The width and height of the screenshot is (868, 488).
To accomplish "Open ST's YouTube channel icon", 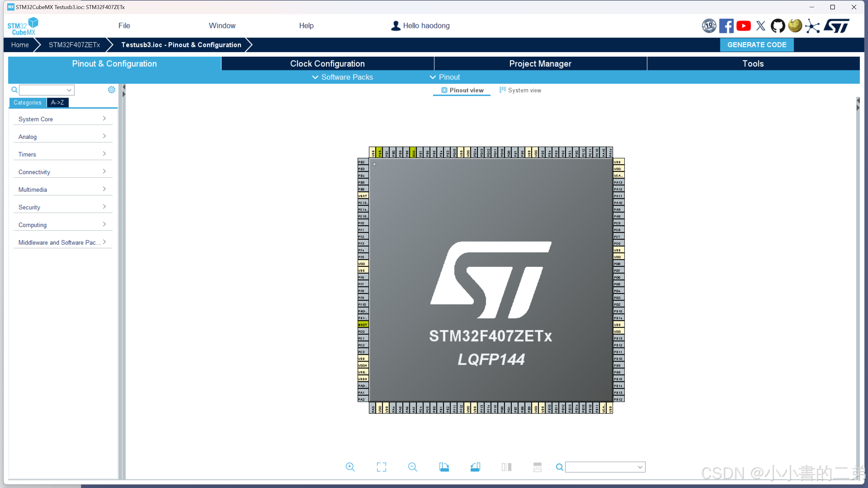I will (744, 26).
